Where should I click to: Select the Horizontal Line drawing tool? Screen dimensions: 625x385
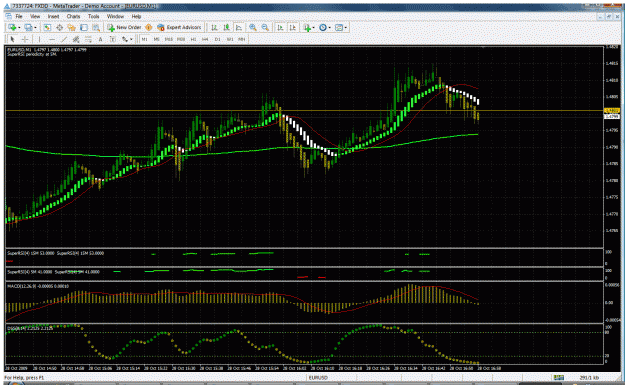tap(51, 39)
